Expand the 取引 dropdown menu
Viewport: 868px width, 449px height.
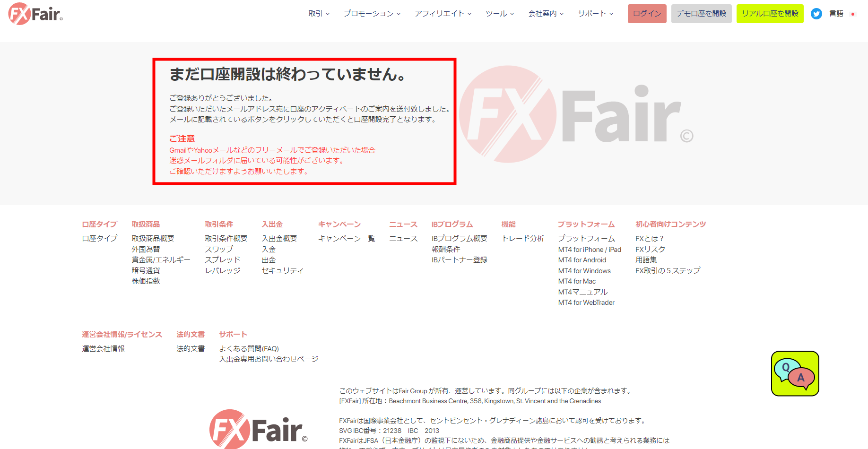point(319,14)
